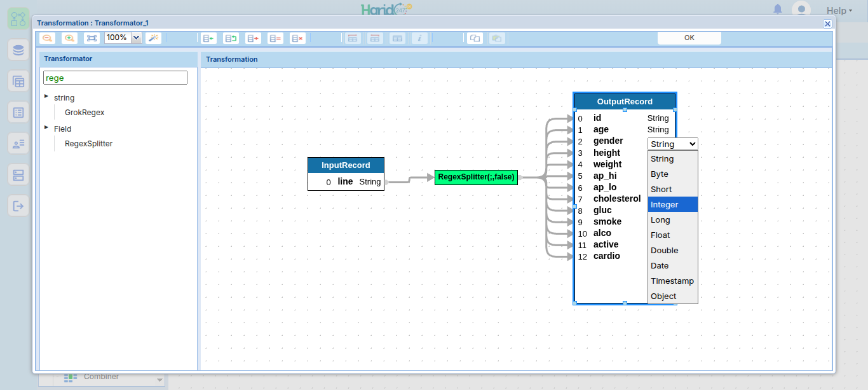
Task: Click the 'weight' output field
Action: (607, 164)
